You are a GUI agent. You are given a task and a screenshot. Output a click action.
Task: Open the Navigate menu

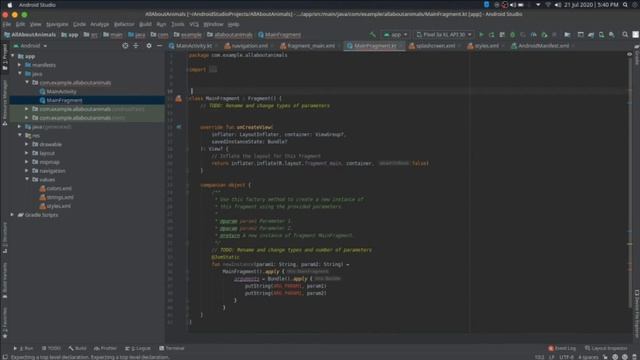[57, 24]
